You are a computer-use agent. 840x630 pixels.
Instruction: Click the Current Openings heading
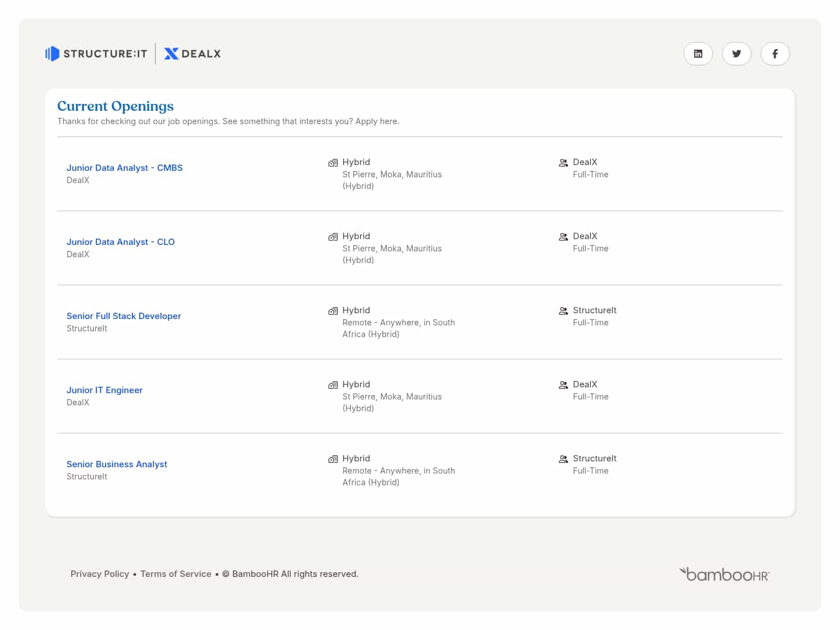(116, 106)
